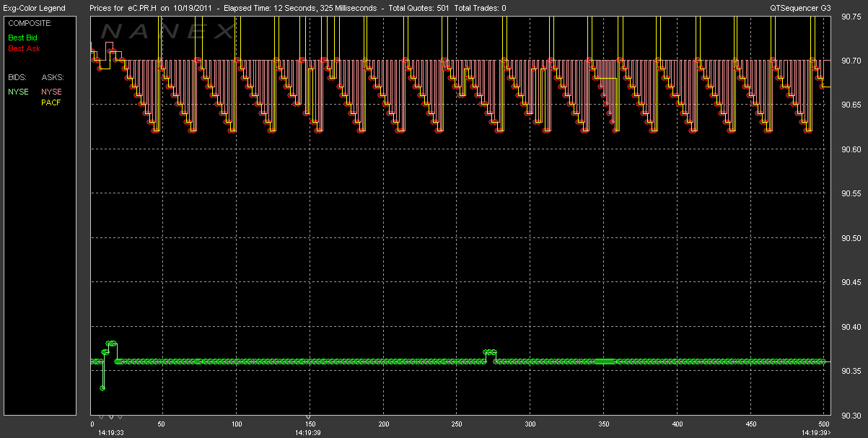Select the green Best Bid legend entry
Image resolution: width=868 pixels, height=438 pixels.
(x=22, y=37)
